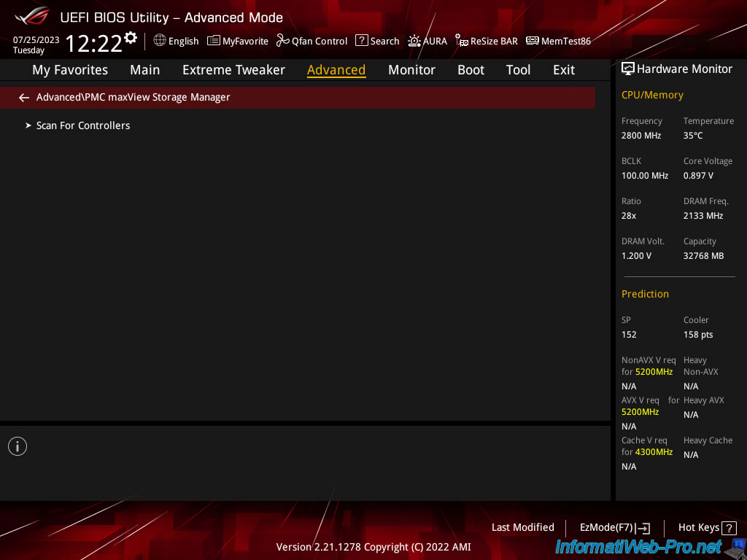This screenshot has height=560, width=747.
Task: Click the 35°C temperature value
Action: 693,136
